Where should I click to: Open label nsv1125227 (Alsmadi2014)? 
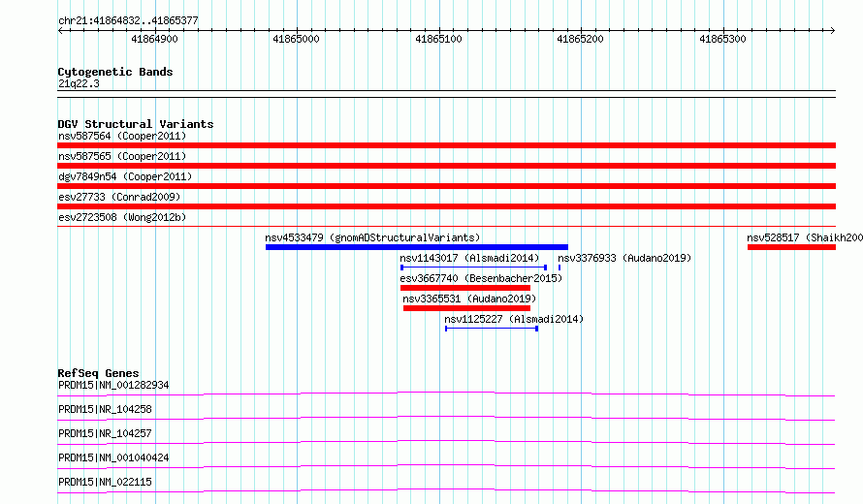click(x=514, y=319)
